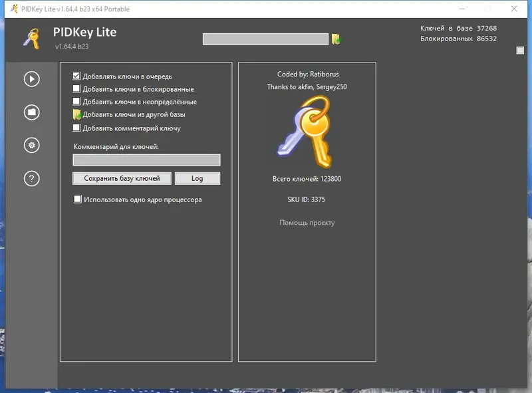Uncheck 'Добавлять ключи в очередь'
The height and width of the screenshot is (393, 532).
click(x=78, y=76)
